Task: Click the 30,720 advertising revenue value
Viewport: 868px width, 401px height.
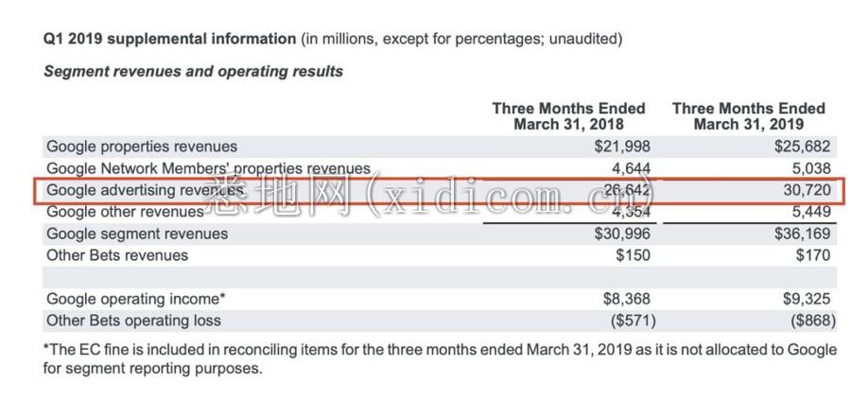Action: (807, 190)
